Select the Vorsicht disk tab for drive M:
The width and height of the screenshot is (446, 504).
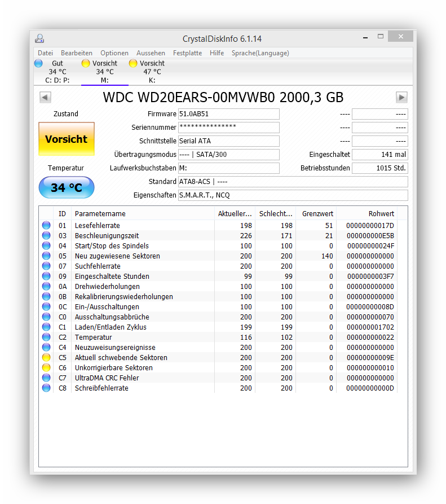pos(105,72)
